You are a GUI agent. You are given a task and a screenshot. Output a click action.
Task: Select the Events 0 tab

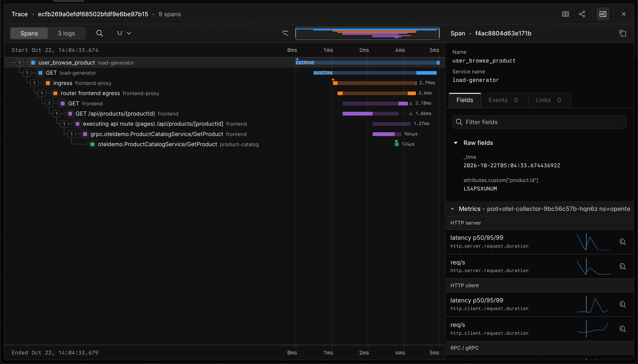504,100
